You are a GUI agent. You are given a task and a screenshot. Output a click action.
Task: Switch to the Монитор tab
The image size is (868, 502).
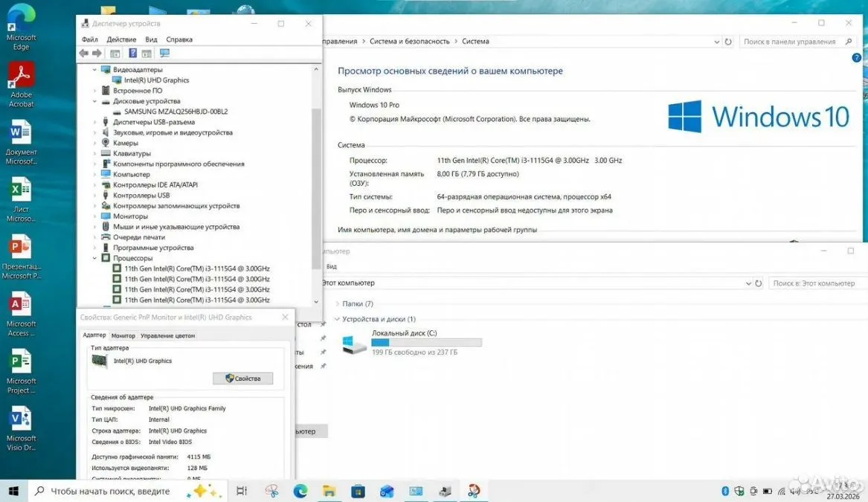tap(123, 336)
